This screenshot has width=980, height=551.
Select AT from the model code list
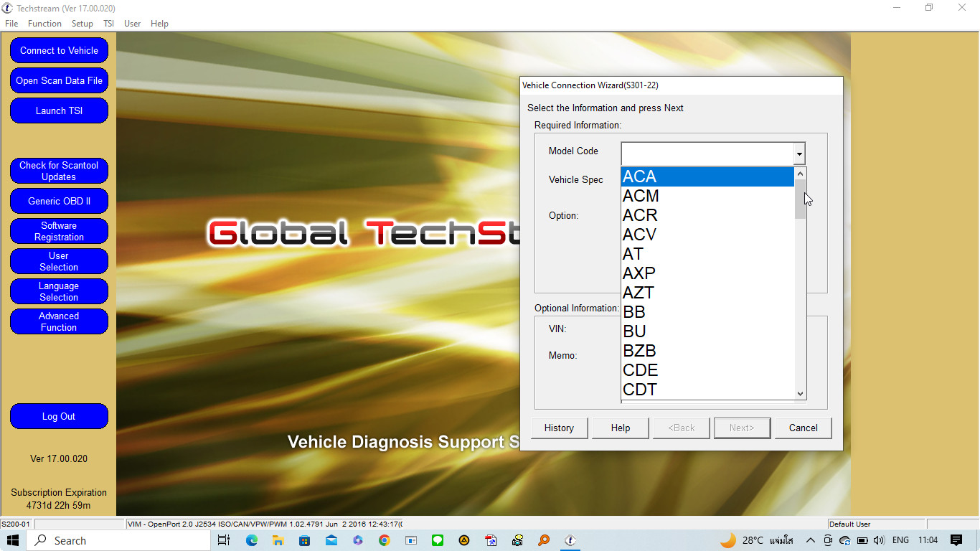pos(707,254)
